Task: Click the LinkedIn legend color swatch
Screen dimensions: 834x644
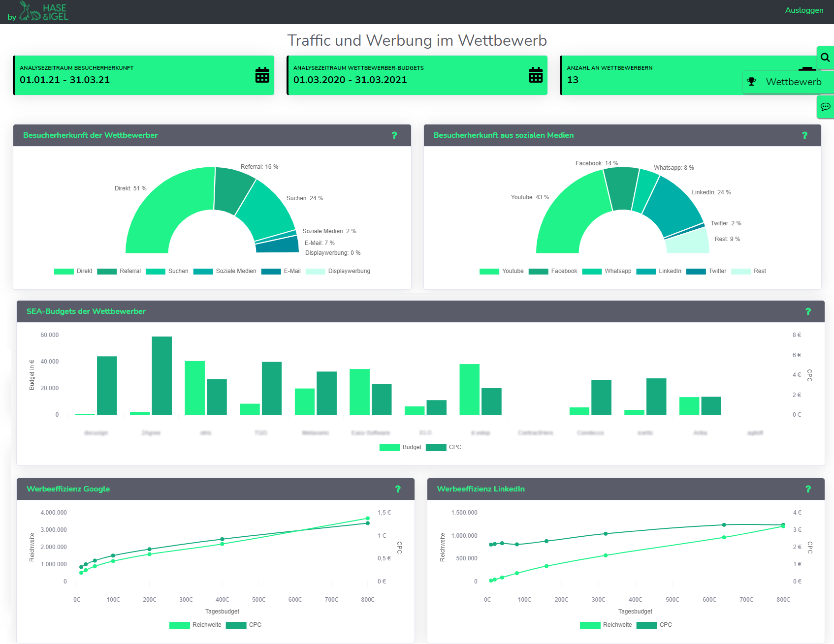Action: (646, 272)
